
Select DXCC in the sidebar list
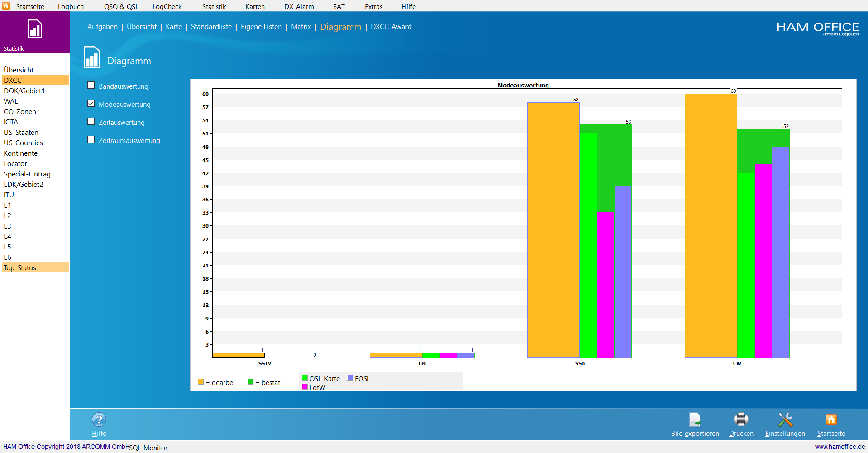pos(35,80)
